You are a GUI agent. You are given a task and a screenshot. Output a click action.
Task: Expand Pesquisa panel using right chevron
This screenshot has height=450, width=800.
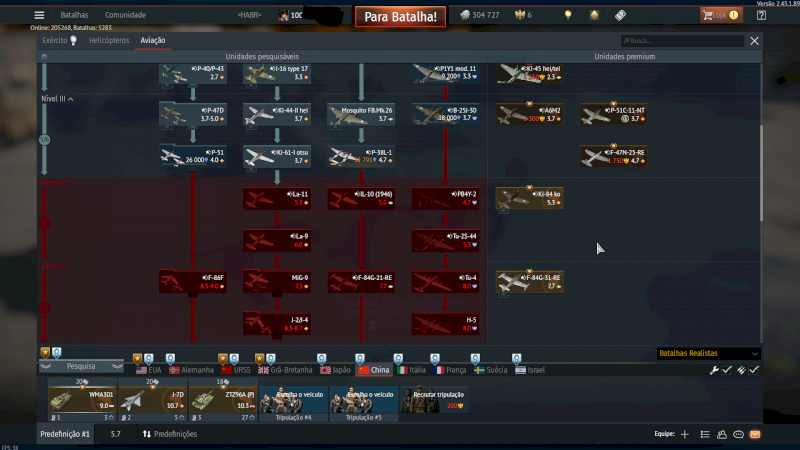point(117,366)
